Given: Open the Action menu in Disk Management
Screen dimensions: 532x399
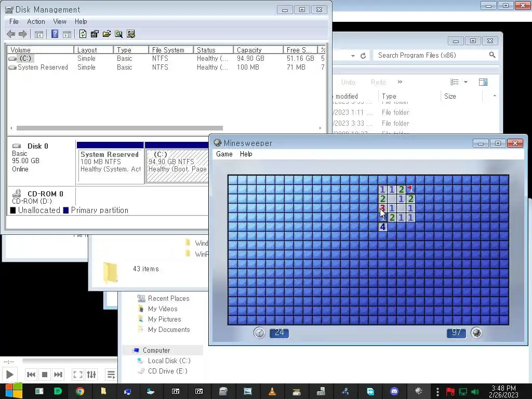Looking at the screenshot, I should pyautogui.click(x=36, y=21).
